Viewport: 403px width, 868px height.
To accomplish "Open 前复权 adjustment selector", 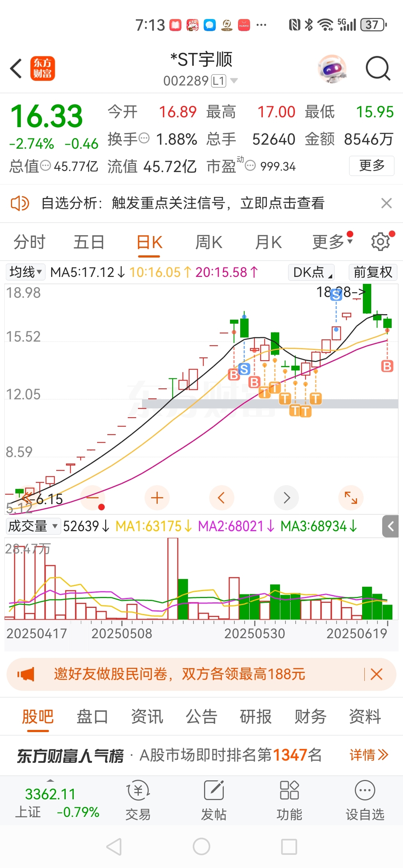I will point(373,272).
